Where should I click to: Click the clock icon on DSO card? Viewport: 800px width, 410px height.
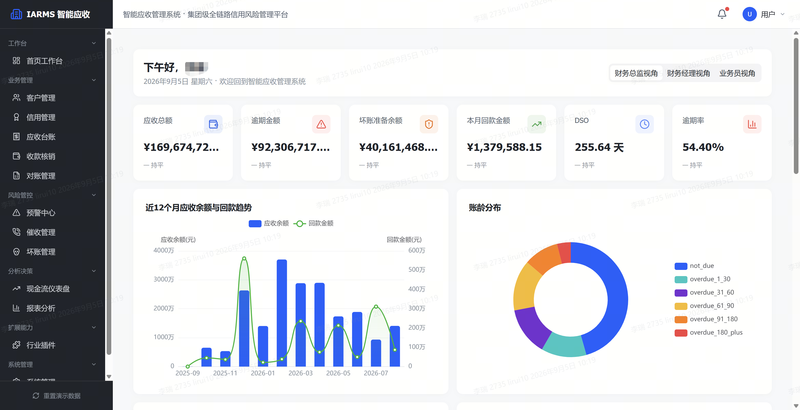pyautogui.click(x=644, y=124)
